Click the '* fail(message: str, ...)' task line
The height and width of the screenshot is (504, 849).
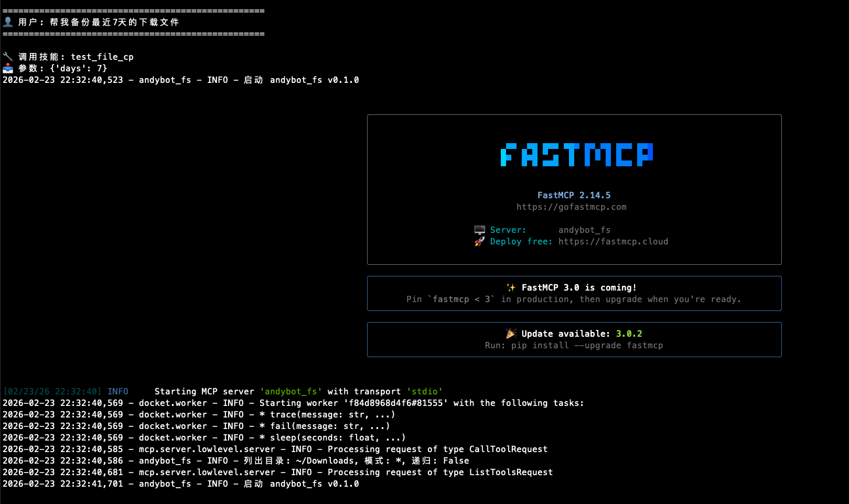(x=325, y=426)
